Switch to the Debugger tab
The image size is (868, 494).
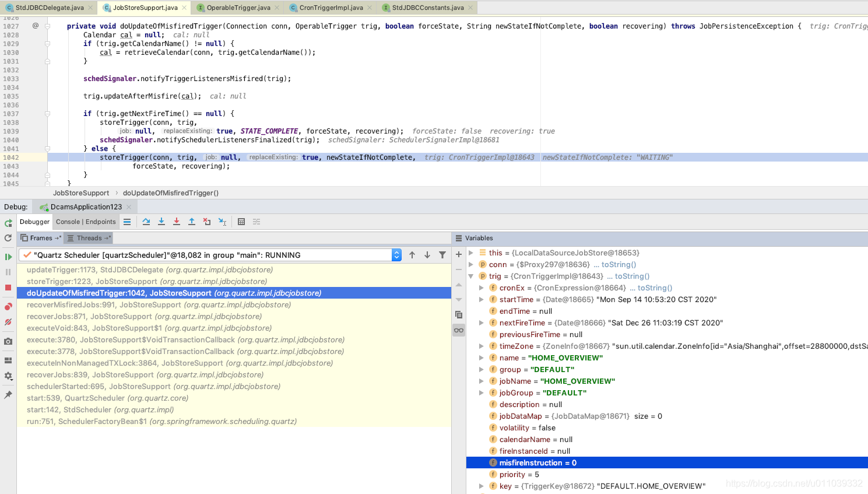tap(35, 222)
